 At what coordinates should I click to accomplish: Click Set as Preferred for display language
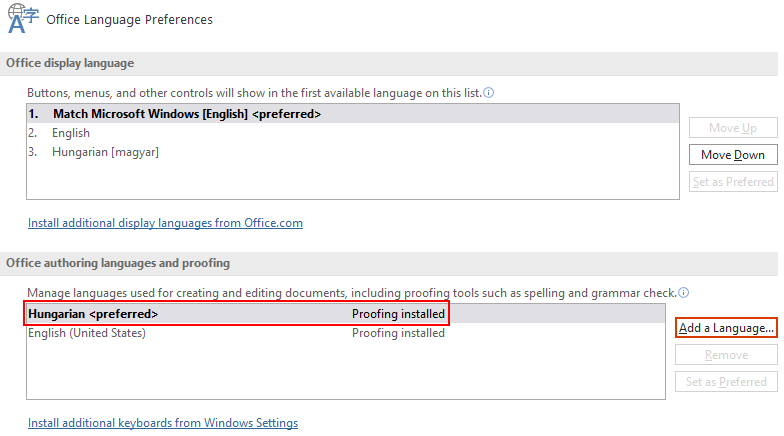point(733,182)
